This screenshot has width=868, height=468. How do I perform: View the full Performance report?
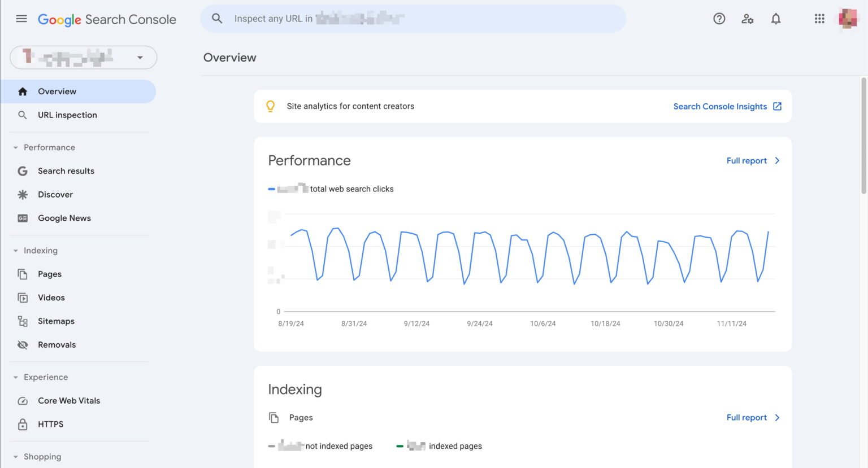click(746, 160)
